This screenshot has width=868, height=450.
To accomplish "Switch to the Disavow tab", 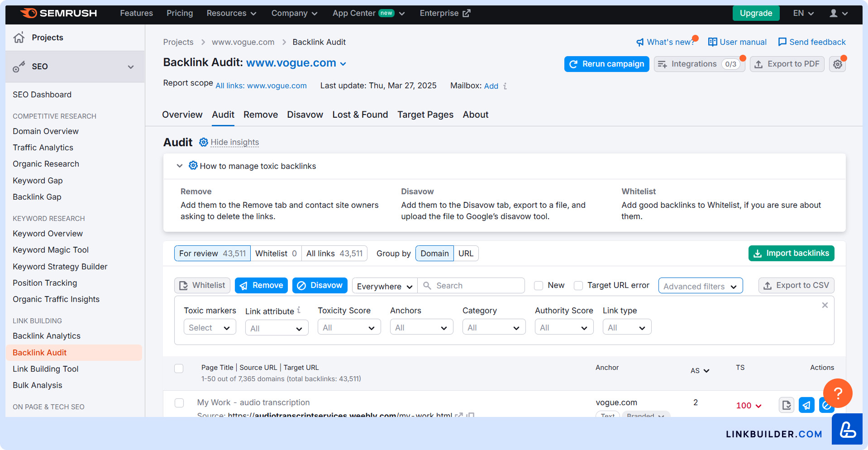I will pos(305,115).
